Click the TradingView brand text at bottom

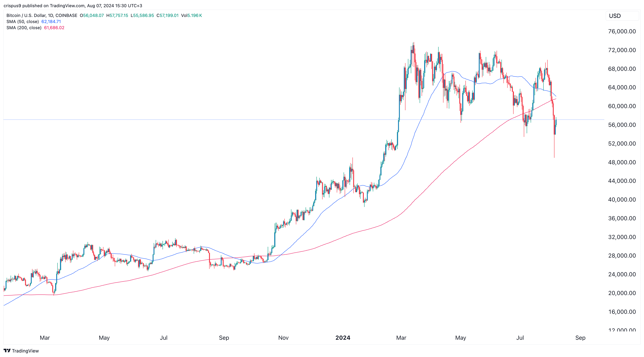coord(25,351)
